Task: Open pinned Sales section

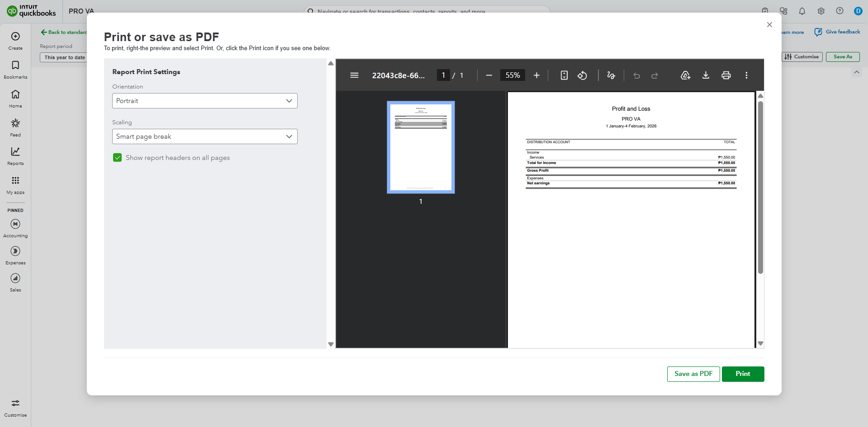Action: (15, 282)
